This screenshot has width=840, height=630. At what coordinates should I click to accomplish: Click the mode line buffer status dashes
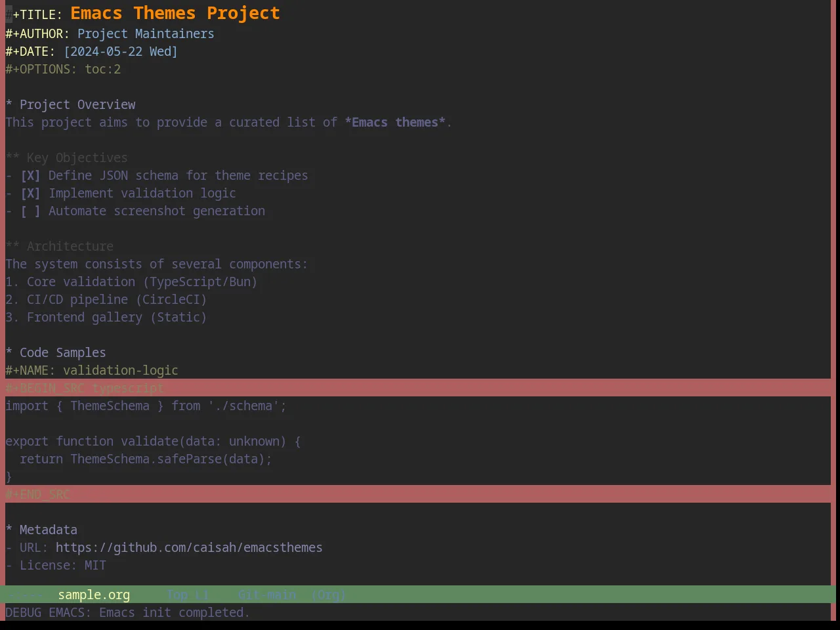[x=26, y=595]
